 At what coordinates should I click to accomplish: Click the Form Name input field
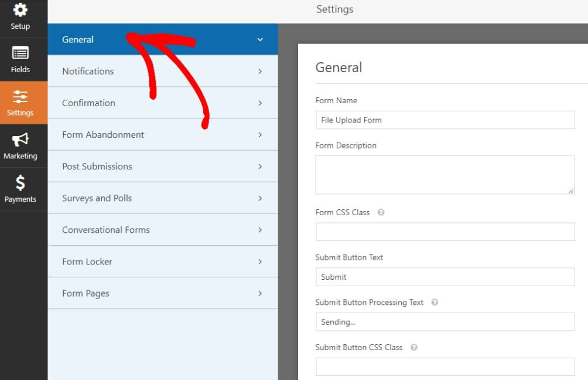tap(445, 120)
